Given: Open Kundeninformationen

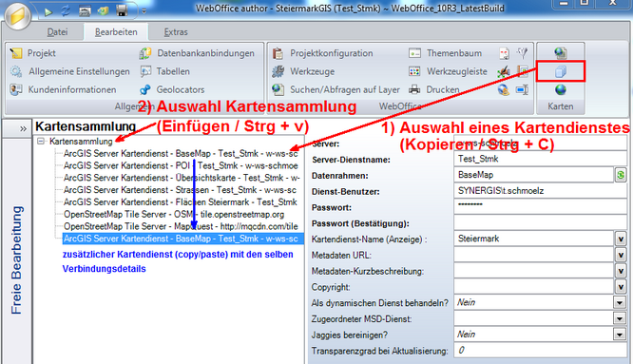Looking at the screenshot, I should 64,89.
